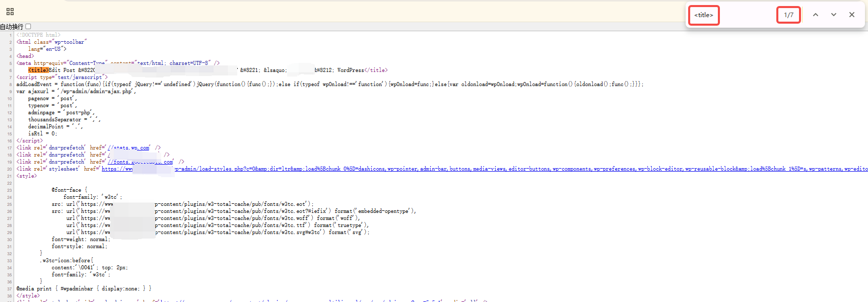This screenshot has width=868, height=302.
Task: Click the highlighted <title> match on line 6
Action: (x=38, y=70)
